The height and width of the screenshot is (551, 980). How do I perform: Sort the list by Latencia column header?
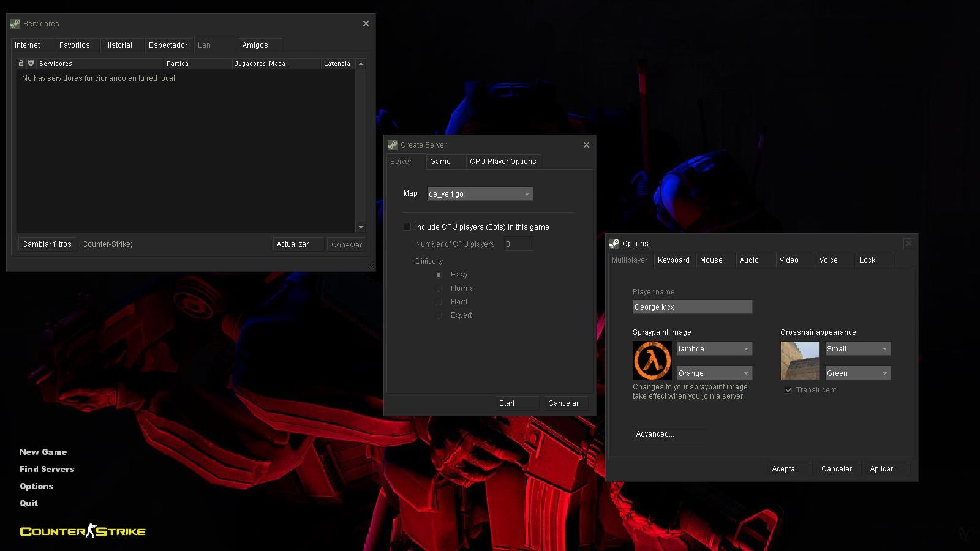click(338, 64)
